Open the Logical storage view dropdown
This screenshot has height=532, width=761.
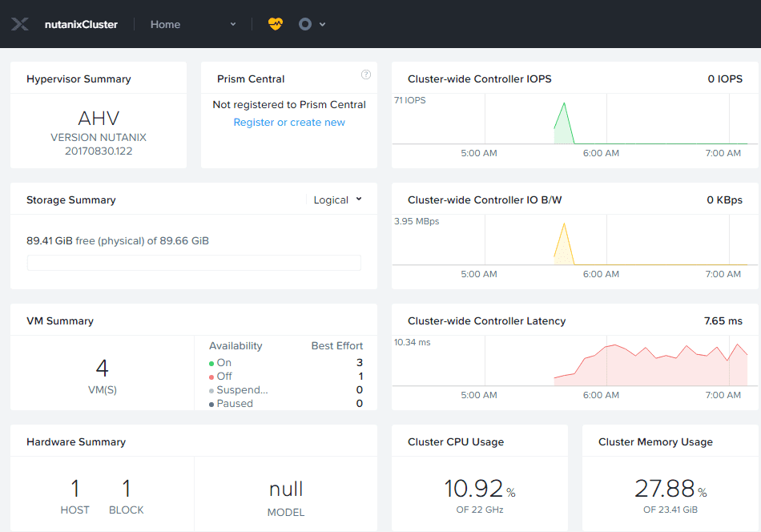tap(337, 199)
